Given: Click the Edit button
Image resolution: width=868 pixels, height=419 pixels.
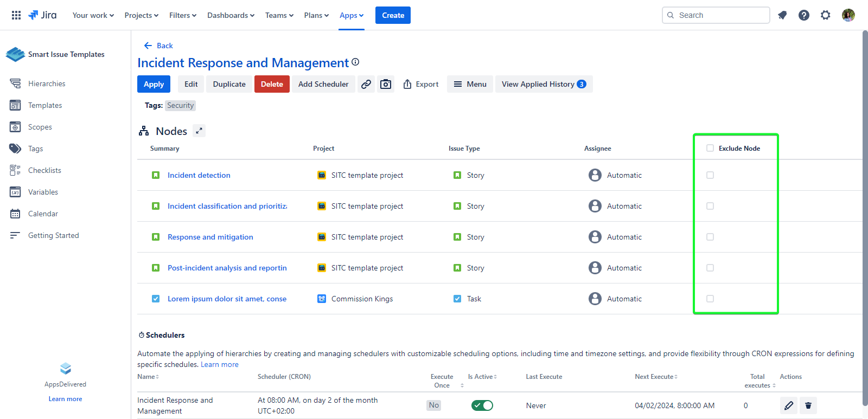Looking at the screenshot, I should coord(191,84).
